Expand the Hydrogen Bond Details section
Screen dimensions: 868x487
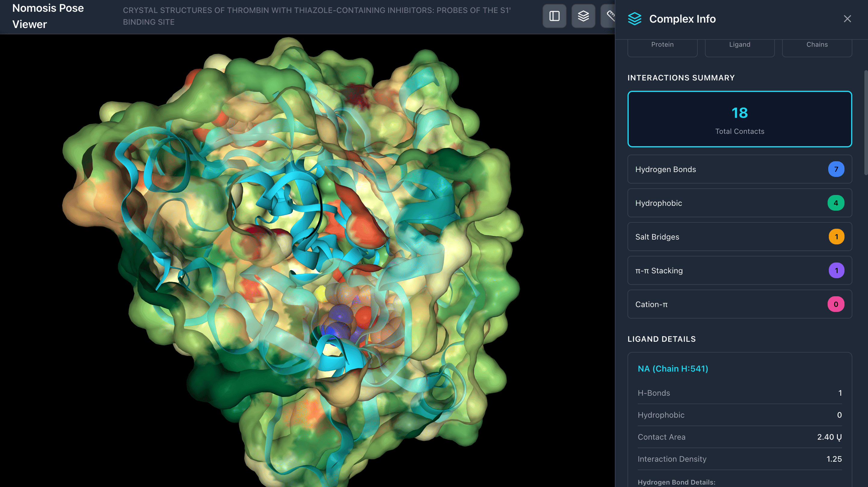pyautogui.click(x=676, y=482)
